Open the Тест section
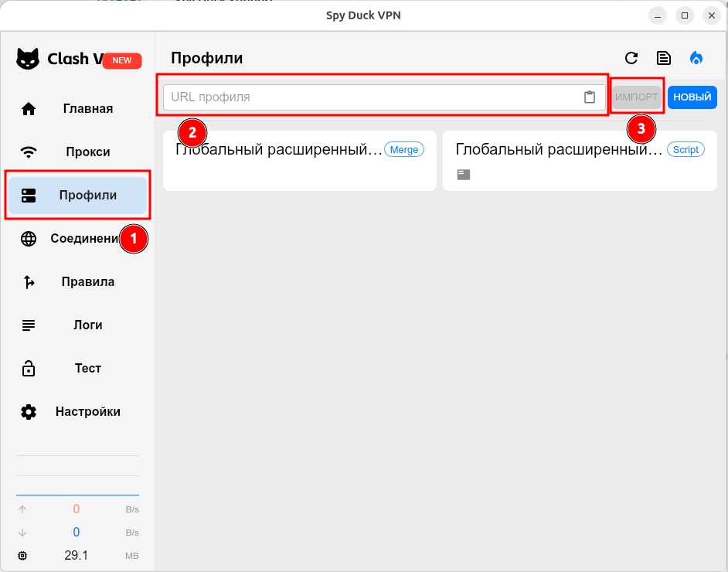This screenshot has width=728, height=572. point(77,369)
